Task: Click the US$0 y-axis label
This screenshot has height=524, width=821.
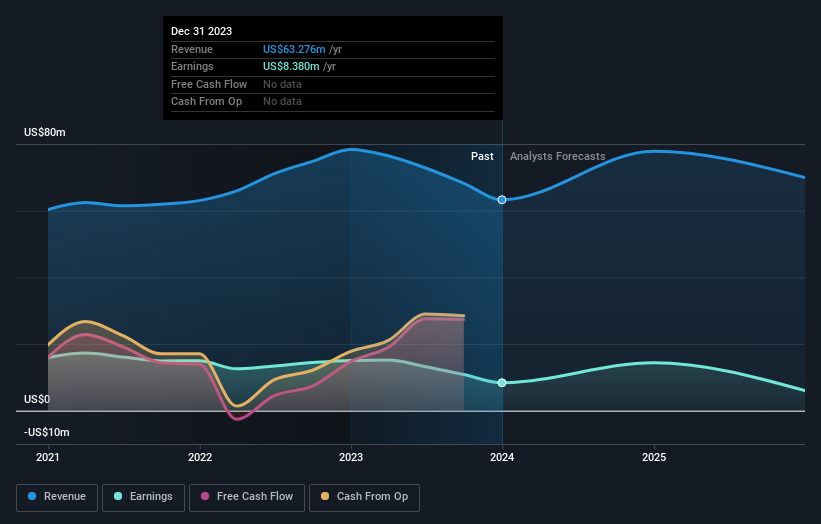Action: pos(37,399)
